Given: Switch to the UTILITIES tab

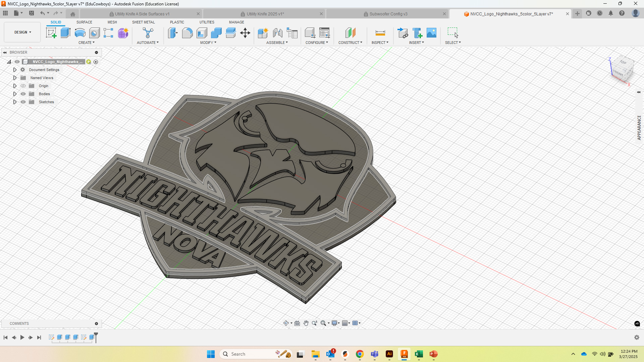Looking at the screenshot, I should click(207, 22).
